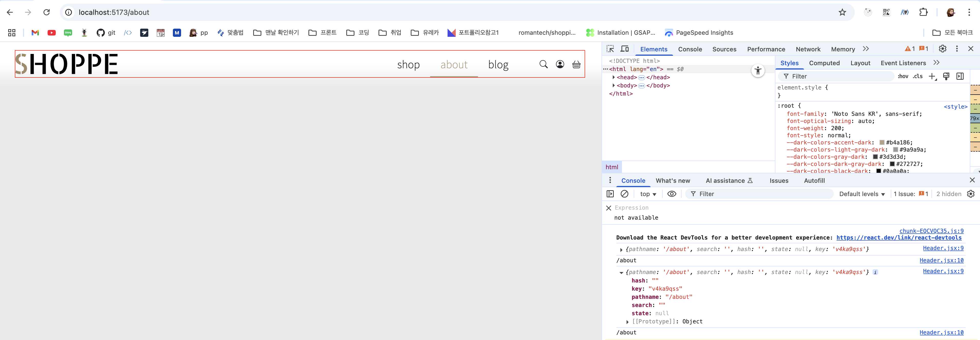Screen dimensions: 980x340
Task: Open the Issues drawer tab
Action: click(x=779, y=181)
